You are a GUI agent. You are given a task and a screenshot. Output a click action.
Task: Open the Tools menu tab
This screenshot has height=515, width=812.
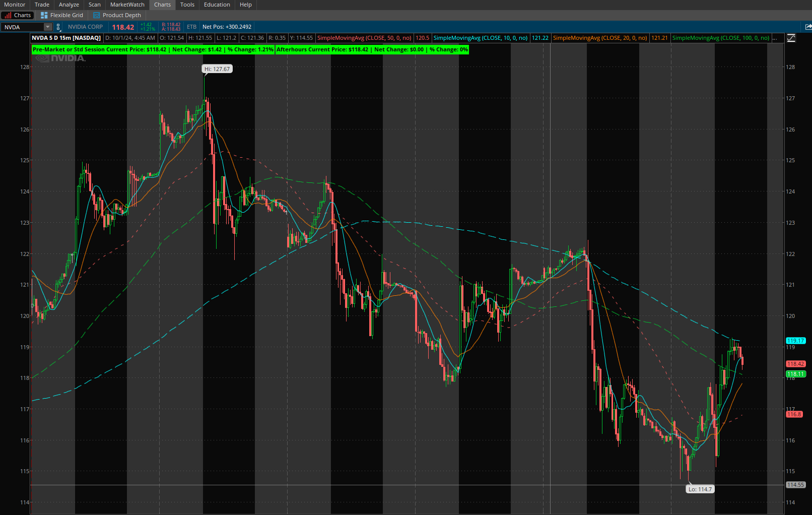(x=187, y=5)
